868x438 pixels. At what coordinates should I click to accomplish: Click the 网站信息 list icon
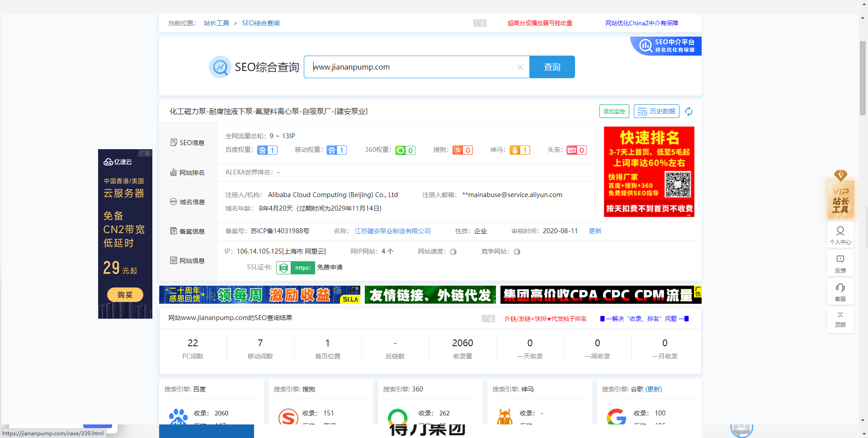173,260
